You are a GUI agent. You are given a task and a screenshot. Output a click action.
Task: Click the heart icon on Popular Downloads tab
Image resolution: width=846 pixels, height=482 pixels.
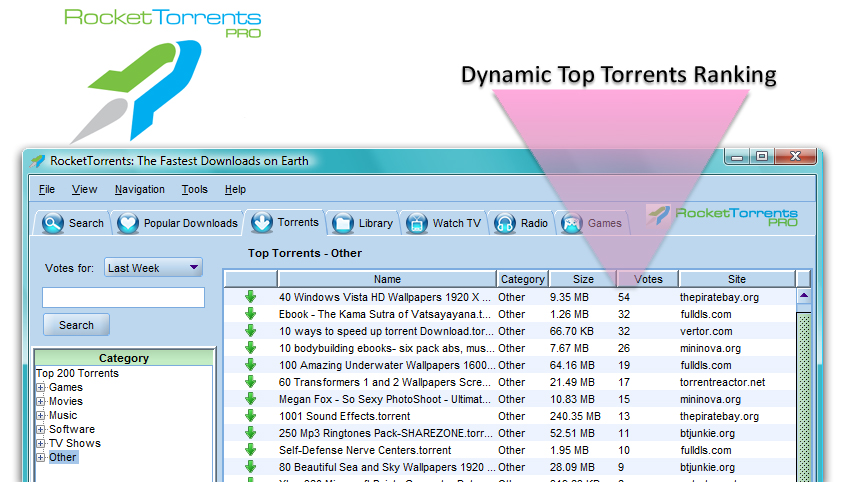point(128,223)
